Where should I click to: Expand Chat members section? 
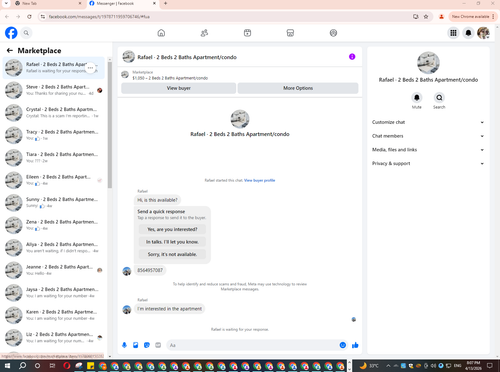pos(428,136)
